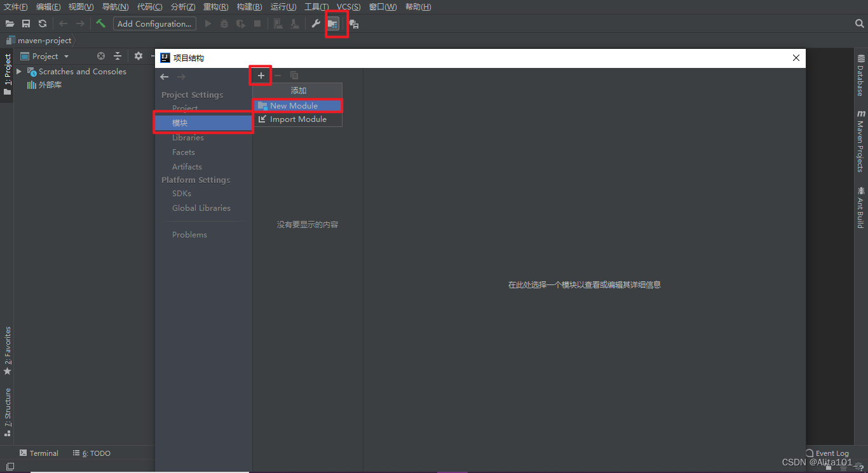Open the Event Log tool window
This screenshot has width=868, height=473.
tap(827, 453)
